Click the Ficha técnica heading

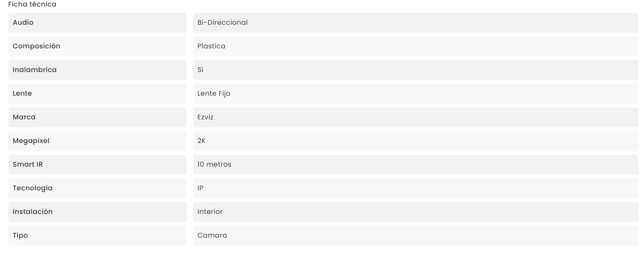(x=32, y=4)
